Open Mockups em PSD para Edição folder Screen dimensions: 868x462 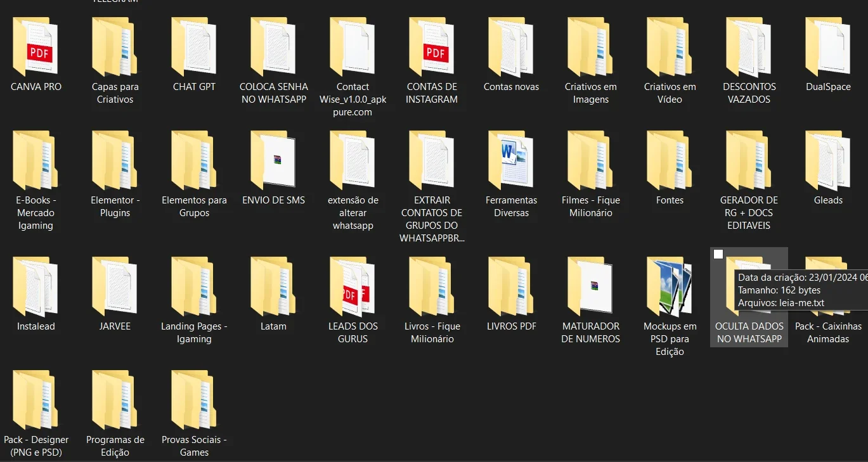(x=670, y=286)
